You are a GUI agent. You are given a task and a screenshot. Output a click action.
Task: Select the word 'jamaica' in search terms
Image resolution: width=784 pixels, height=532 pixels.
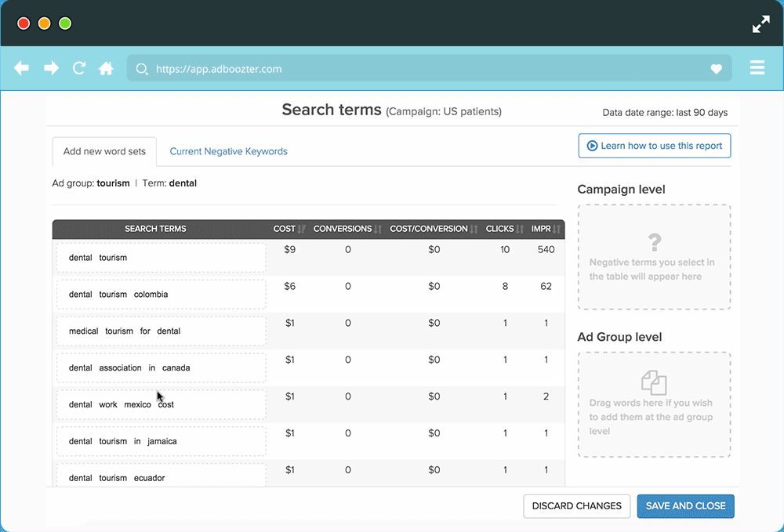(x=162, y=442)
